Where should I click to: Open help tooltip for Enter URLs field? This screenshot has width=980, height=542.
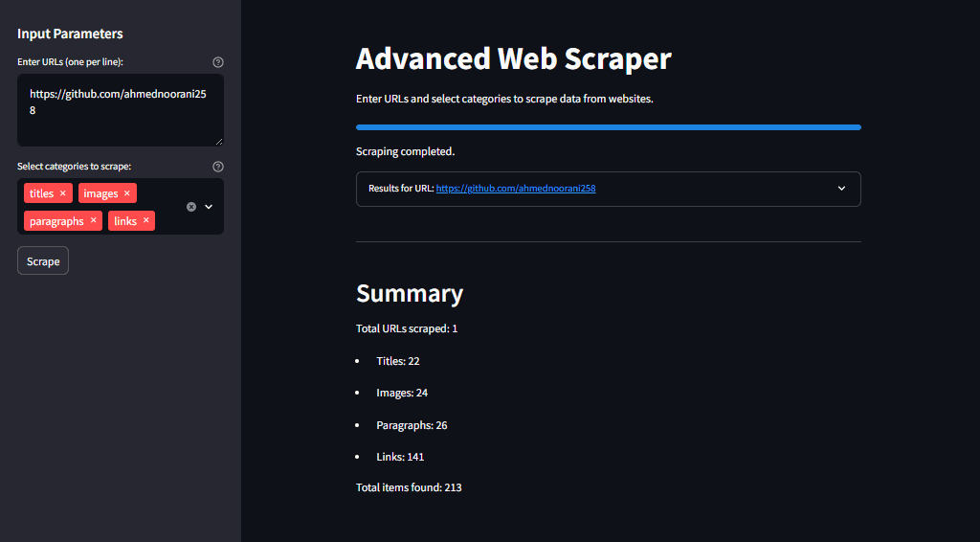(x=218, y=62)
